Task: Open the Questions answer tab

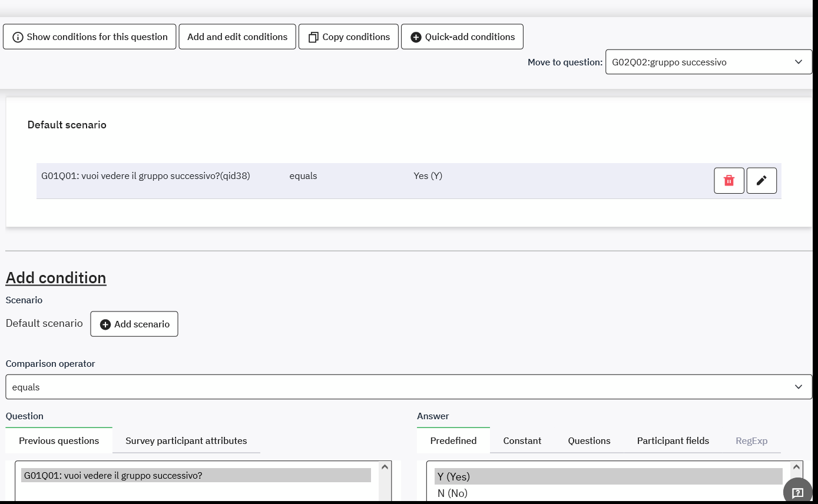Action: (589, 440)
